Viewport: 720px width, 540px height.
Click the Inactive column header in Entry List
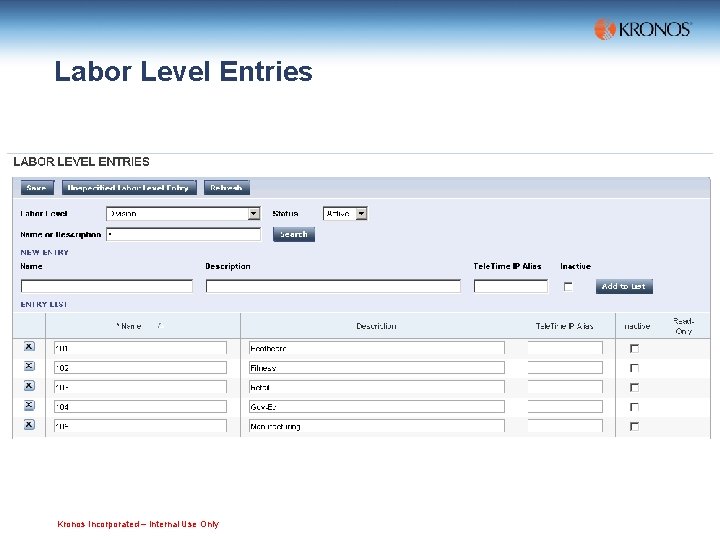[x=637, y=326]
